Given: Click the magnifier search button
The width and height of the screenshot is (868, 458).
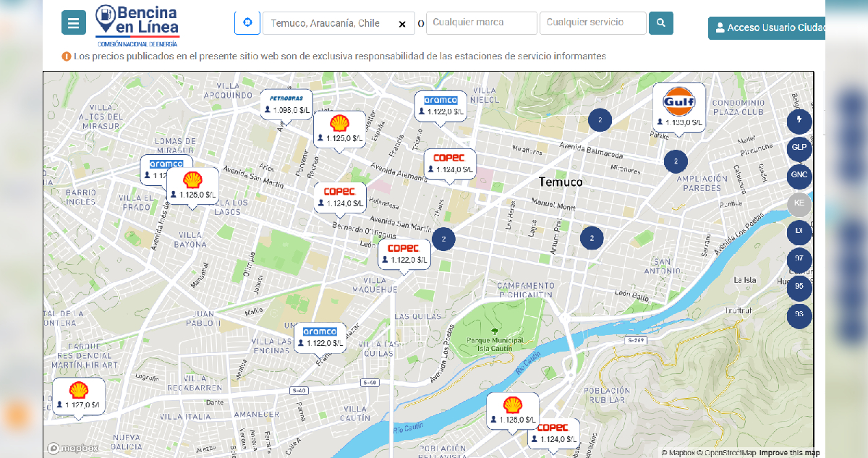Looking at the screenshot, I should [660, 23].
